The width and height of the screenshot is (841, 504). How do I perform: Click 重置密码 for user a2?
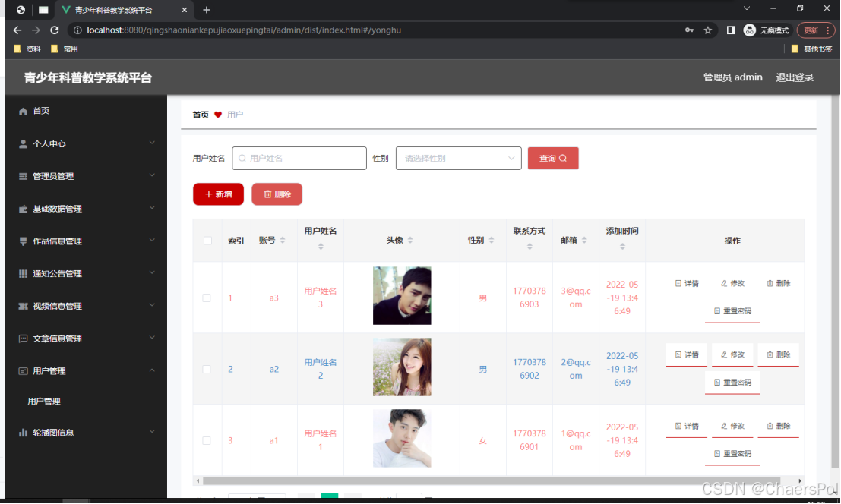click(x=732, y=383)
